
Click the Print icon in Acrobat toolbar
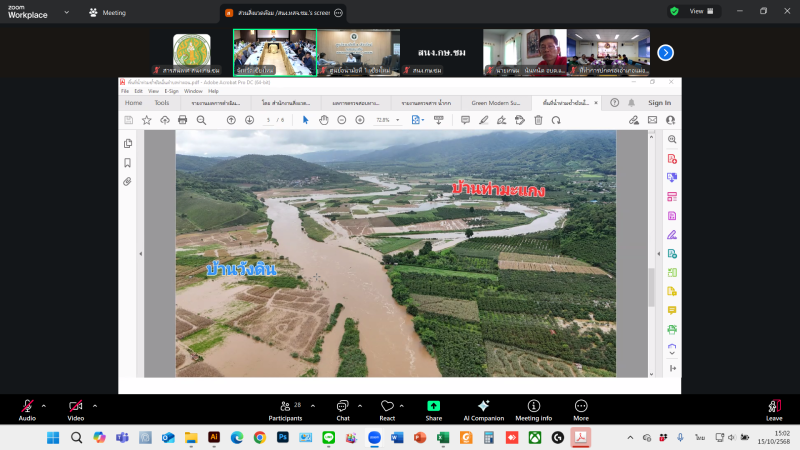[x=182, y=120]
